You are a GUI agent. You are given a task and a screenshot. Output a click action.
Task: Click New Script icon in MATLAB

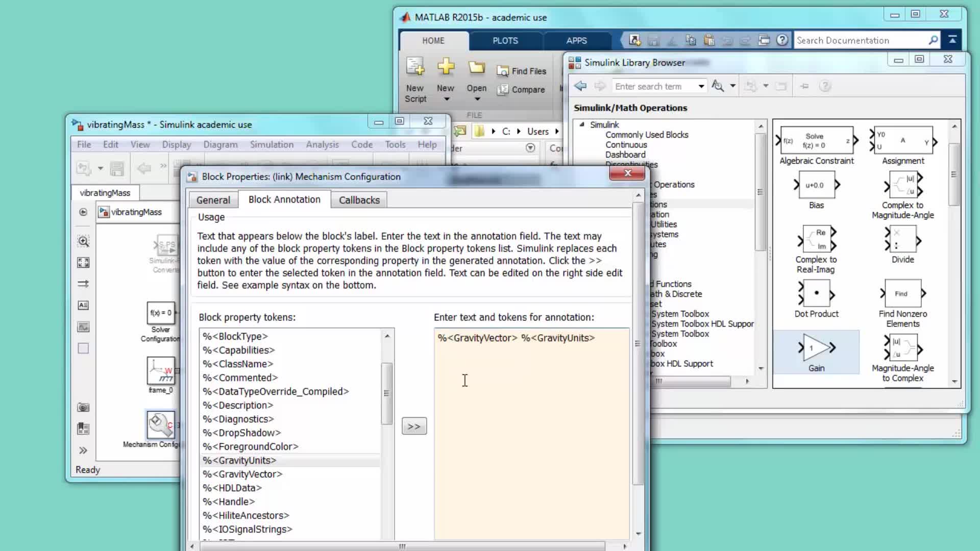[415, 67]
